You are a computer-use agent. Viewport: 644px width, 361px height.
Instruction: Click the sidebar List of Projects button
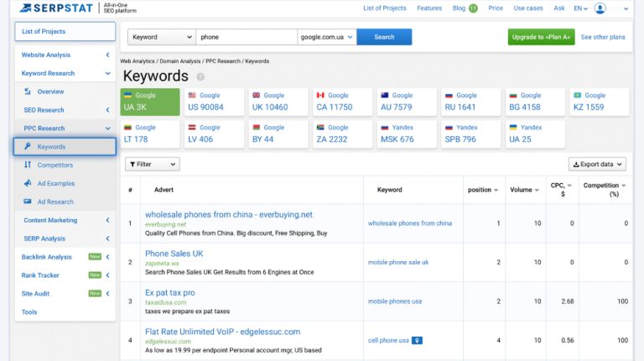click(x=65, y=31)
